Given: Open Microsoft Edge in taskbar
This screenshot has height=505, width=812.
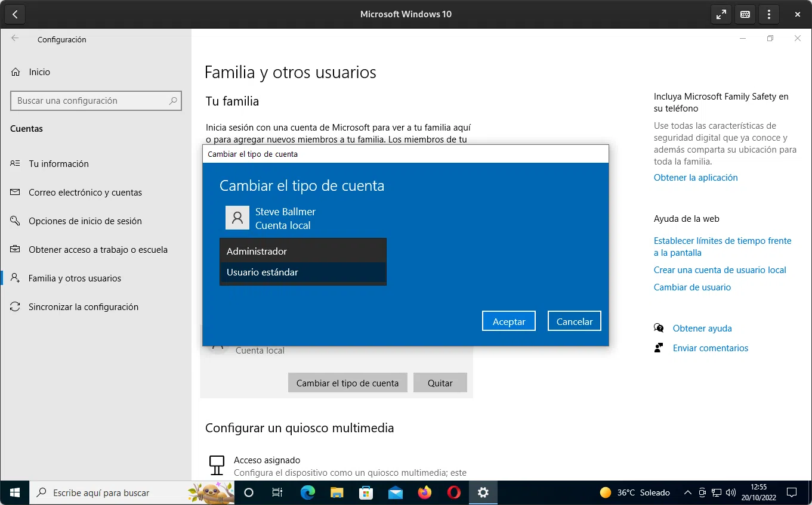Looking at the screenshot, I should click(x=308, y=492).
